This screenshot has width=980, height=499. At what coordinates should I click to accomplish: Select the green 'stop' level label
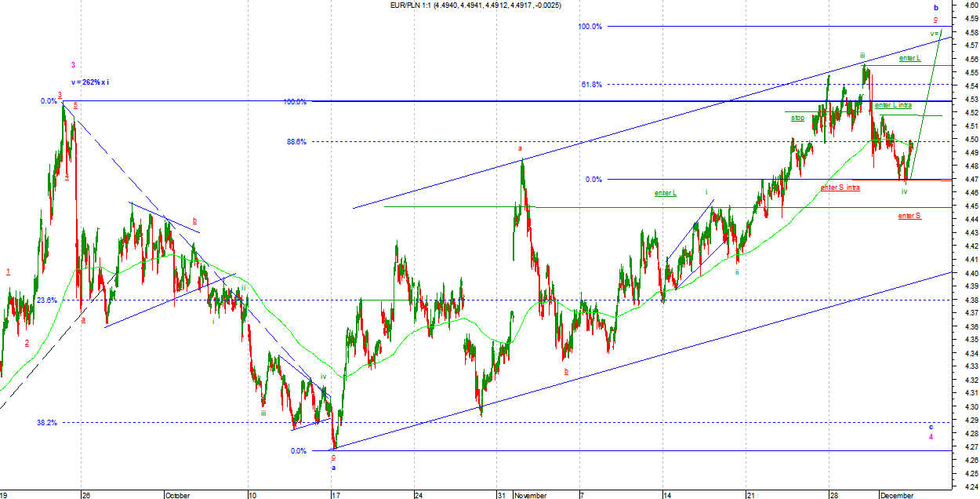[x=797, y=118]
